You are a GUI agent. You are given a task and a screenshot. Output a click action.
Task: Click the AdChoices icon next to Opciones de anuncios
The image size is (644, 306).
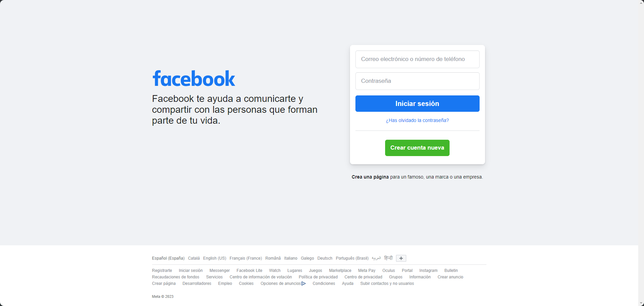pos(304,284)
